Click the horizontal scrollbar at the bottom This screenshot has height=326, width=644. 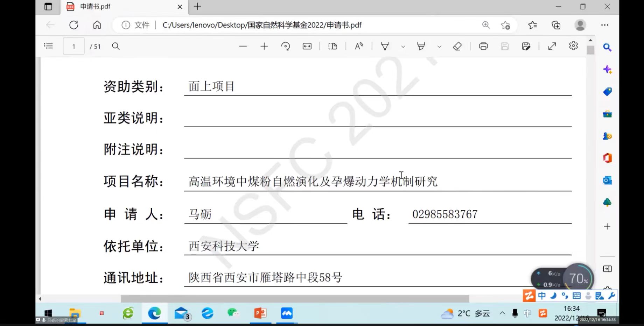(295, 299)
